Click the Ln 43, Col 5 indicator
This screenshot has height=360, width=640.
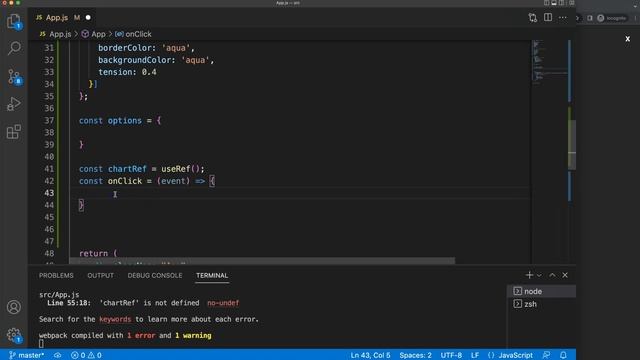click(370, 355)
